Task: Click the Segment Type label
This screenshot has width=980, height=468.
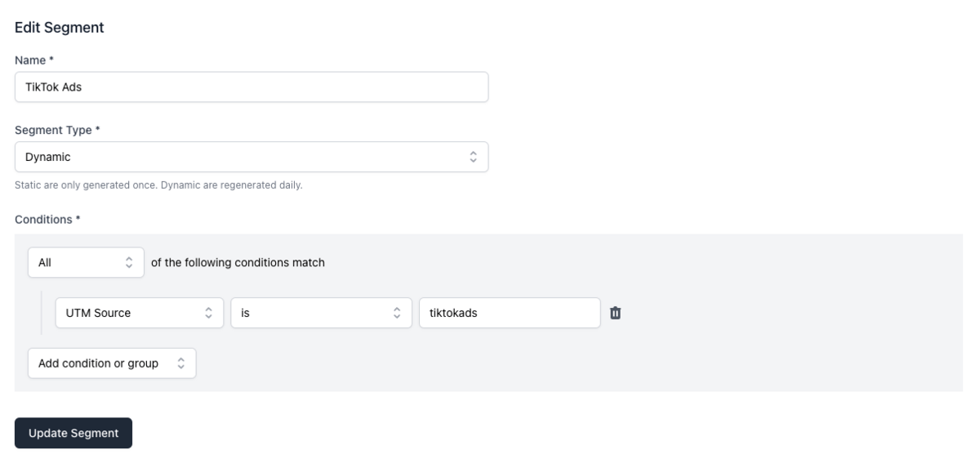Action: coord(57,130)
